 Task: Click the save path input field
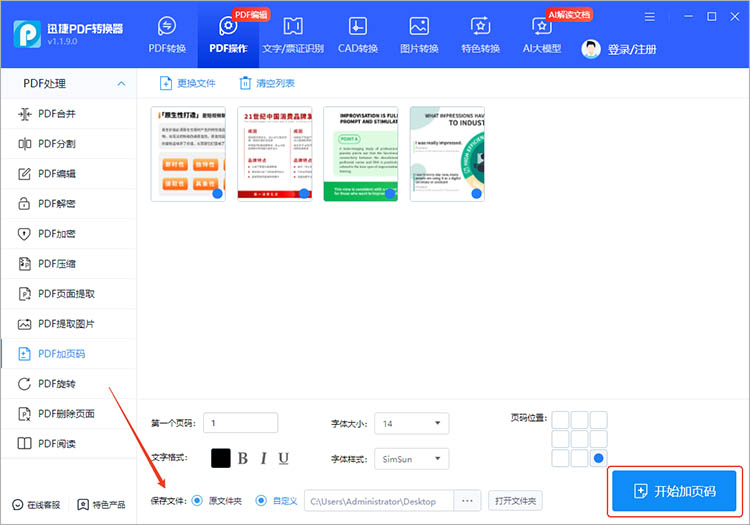(379, 501)
